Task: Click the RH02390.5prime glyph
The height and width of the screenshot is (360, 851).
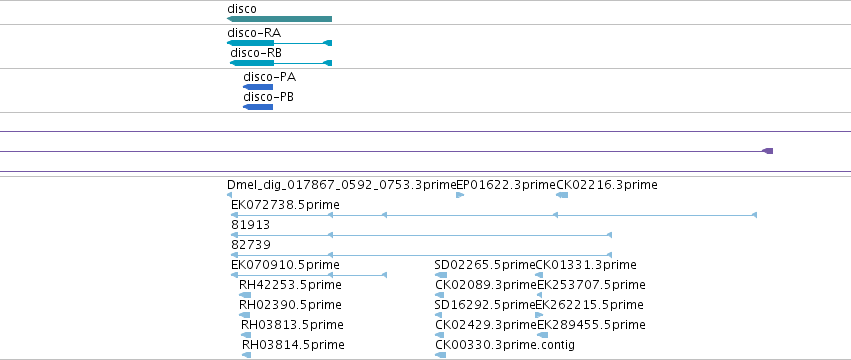Action: pos(245,315)
